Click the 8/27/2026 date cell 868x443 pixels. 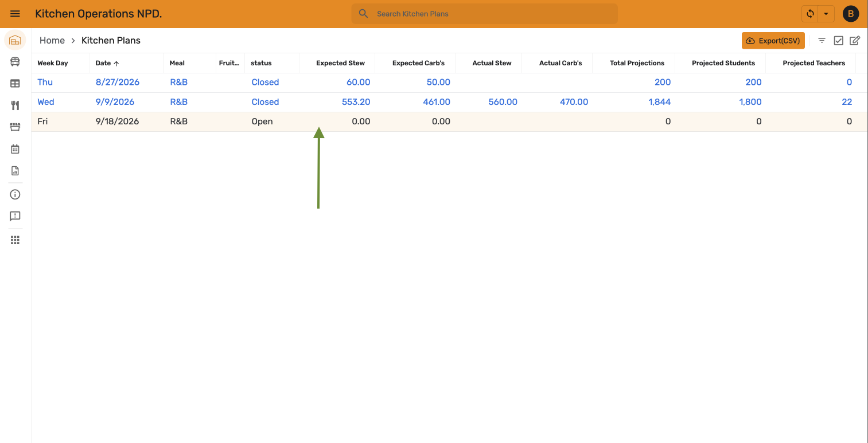tap(118, 83)
